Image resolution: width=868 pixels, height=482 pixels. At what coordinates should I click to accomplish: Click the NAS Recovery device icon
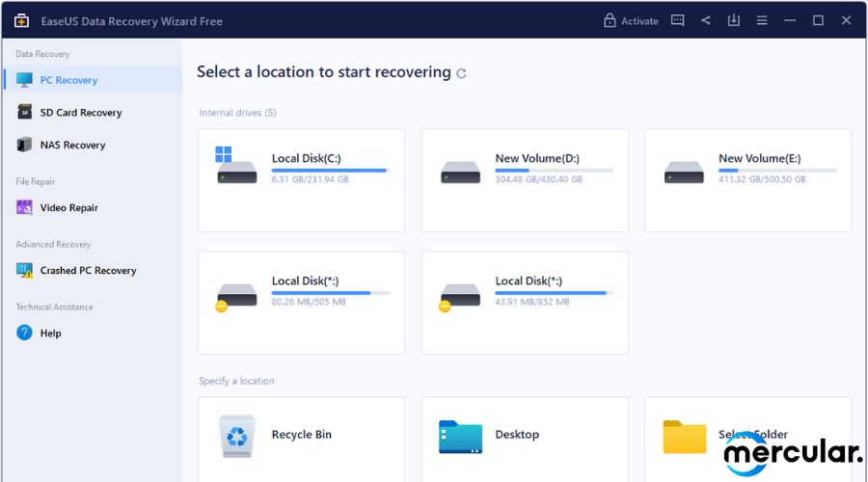[24, 145]
